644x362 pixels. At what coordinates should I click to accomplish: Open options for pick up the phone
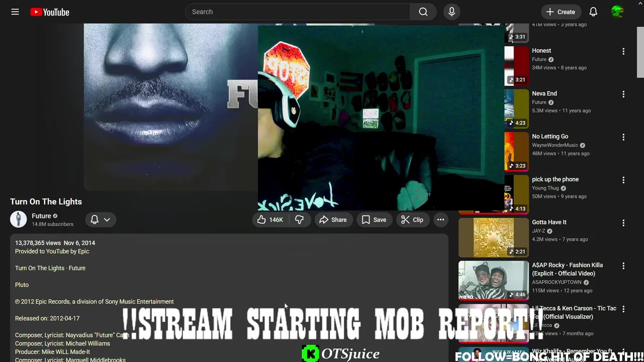coord(623,180)
